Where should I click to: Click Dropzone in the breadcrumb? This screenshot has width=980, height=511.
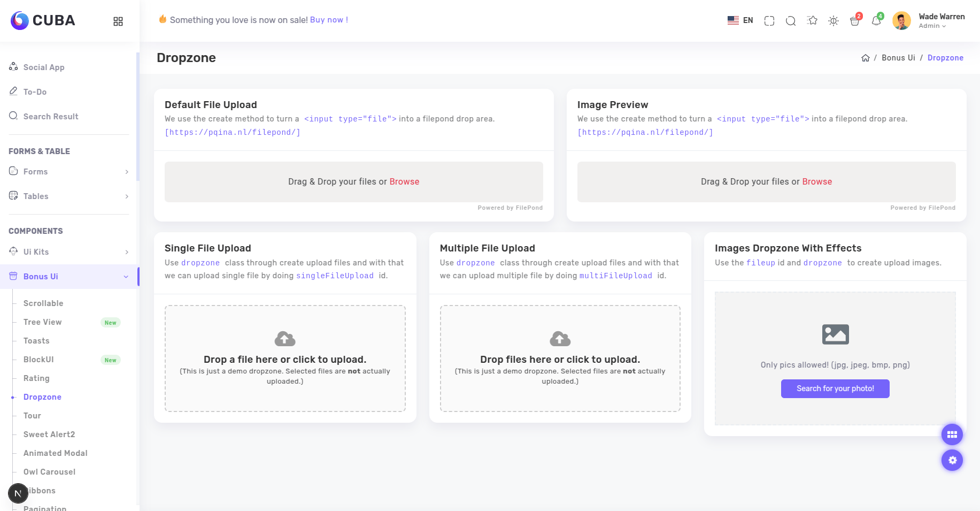pyautogui.click(x=945, y=58)
